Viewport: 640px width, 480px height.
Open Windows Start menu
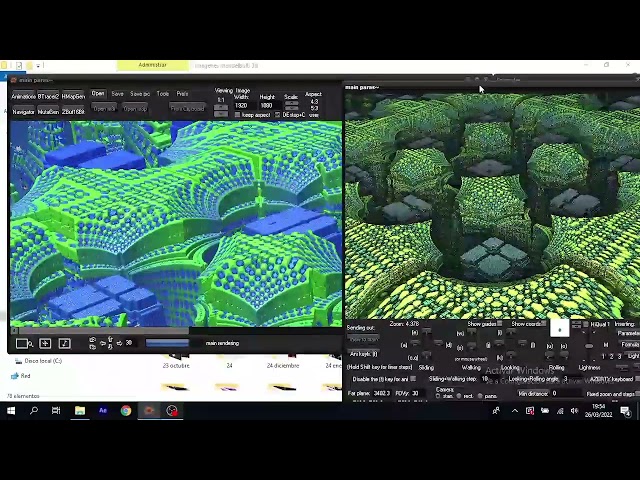pos(11,411)
